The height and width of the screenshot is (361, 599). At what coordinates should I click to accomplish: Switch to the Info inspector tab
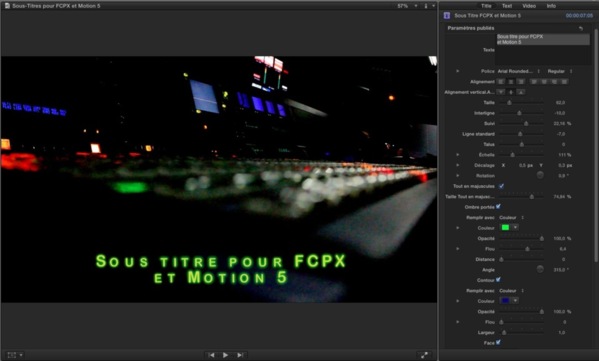[x=551, y=6]
